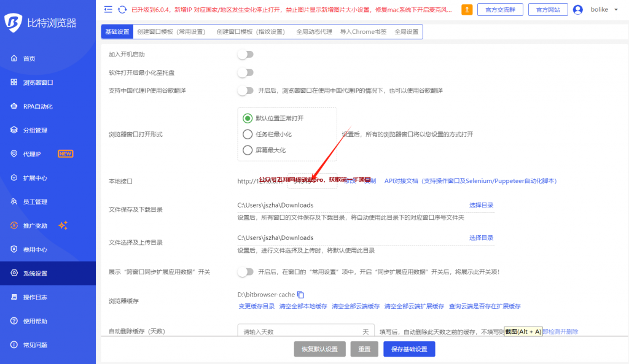This screenshot has height=364, width=629.
Task: Click the refresh icon in the top bar
Action: pos(122,9)
